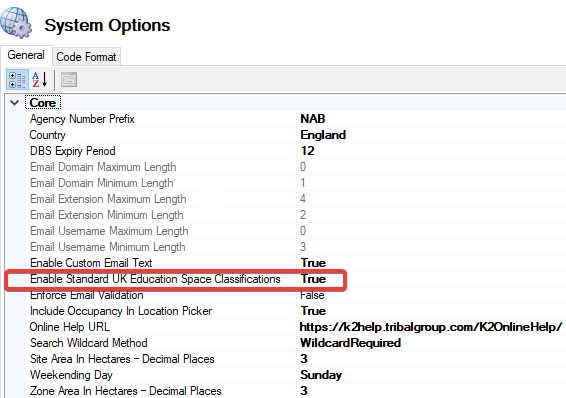The image size is (566, 398).
Task: Collapse the Core category chevron
Action: coord(14,103)
